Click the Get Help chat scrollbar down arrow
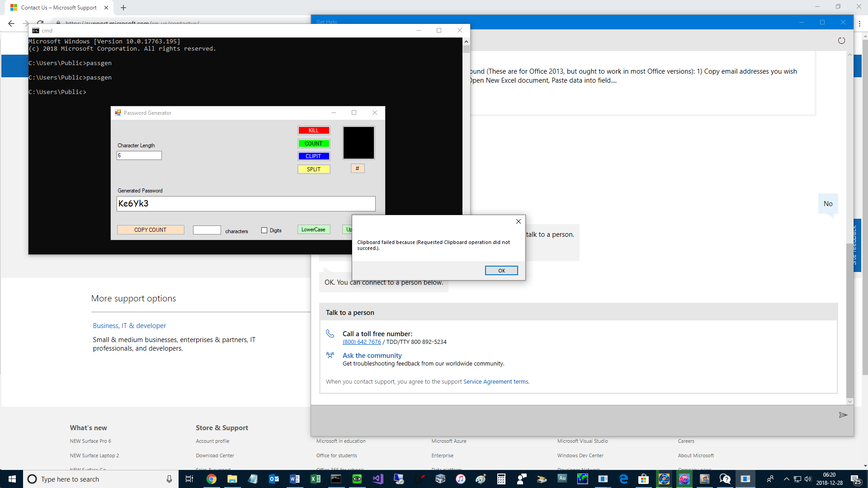This screenshot has width=868, height=488. click(x=850, y=401)
